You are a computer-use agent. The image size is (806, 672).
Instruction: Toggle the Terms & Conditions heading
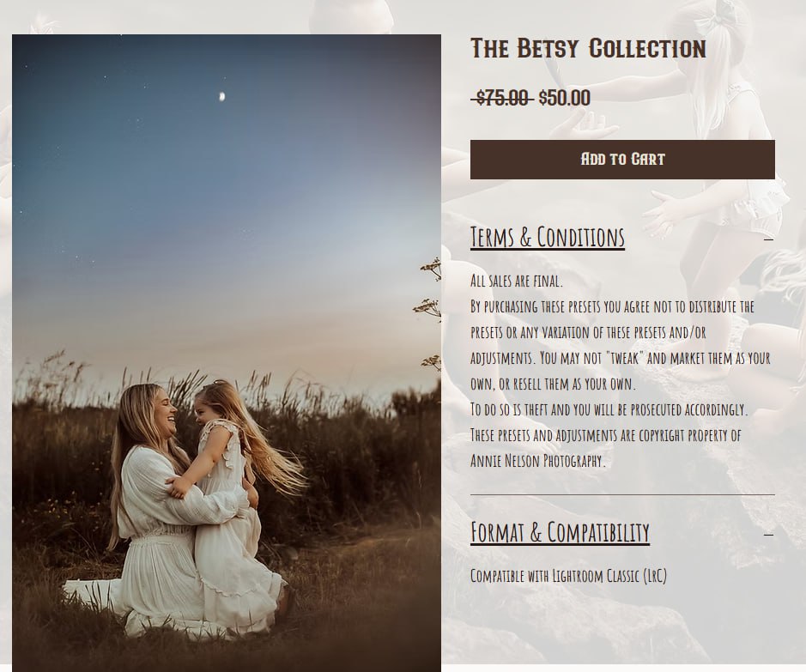click(548, 238)
